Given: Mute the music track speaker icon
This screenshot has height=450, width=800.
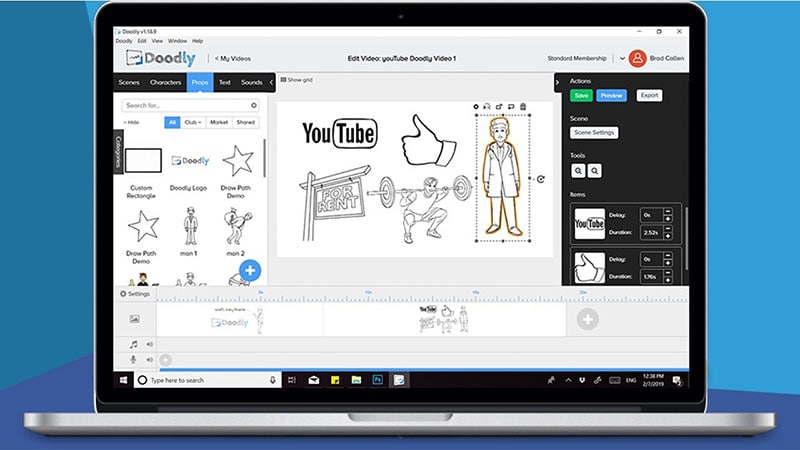Looking at the screenshot, I should coord(149,344).
